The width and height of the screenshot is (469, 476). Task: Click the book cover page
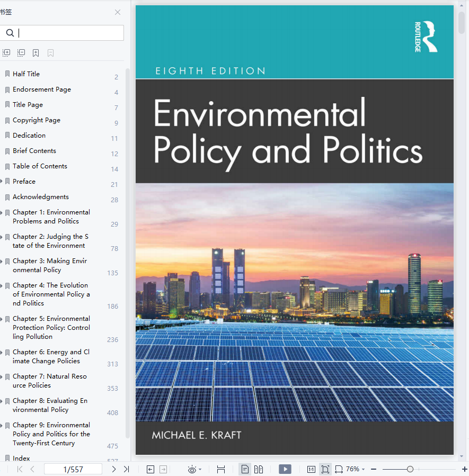pos(294,230)
